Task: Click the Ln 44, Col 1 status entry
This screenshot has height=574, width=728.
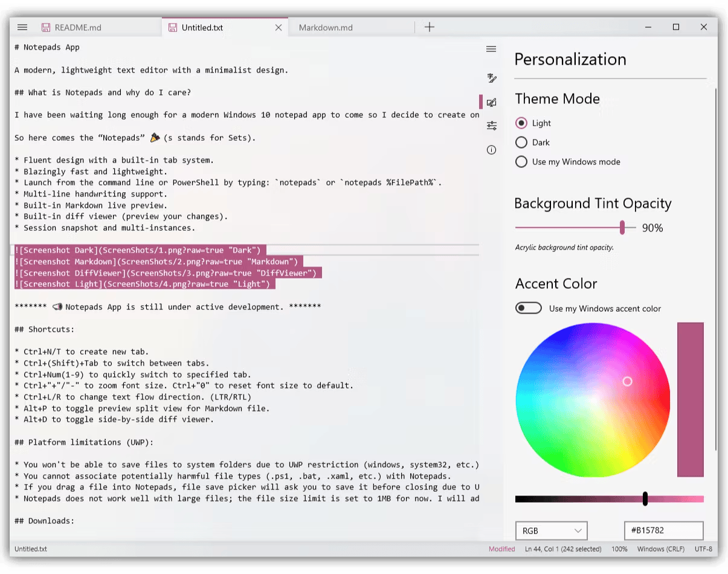Action: 563,549
